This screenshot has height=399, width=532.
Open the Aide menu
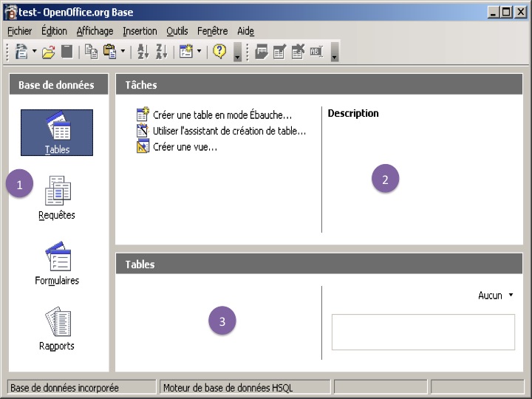pos(245,31)
